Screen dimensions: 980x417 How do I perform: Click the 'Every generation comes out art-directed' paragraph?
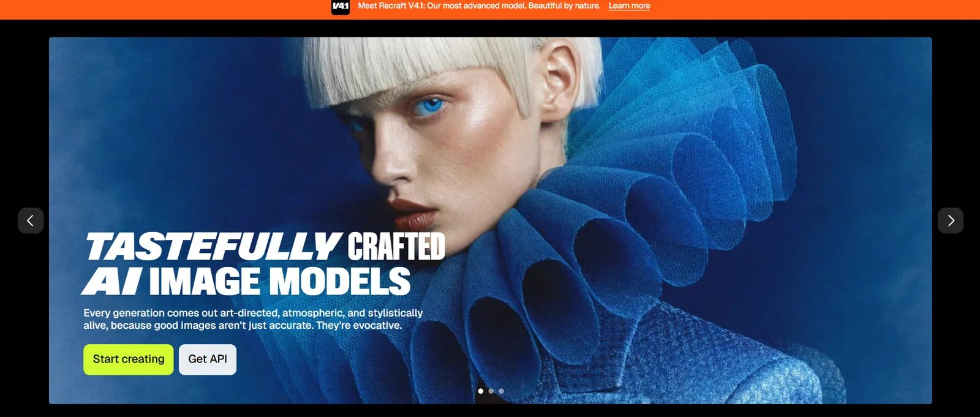coord(253,319)
